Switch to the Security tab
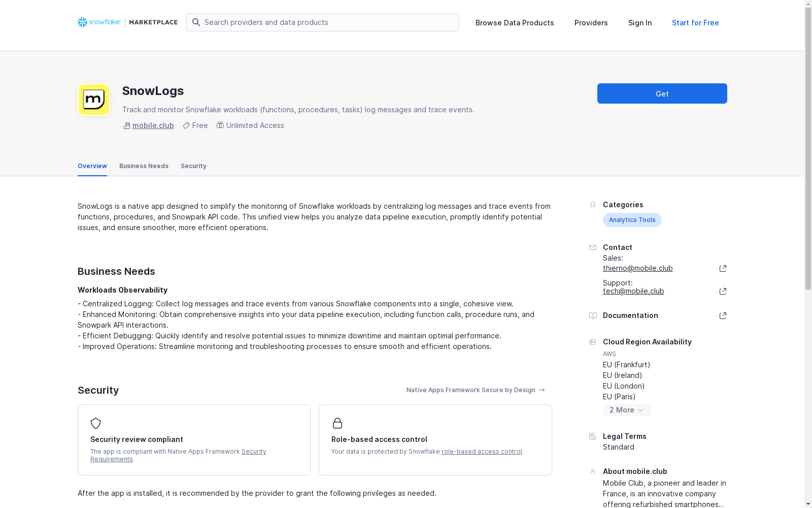The image size is (812, 508). (193, 166)
